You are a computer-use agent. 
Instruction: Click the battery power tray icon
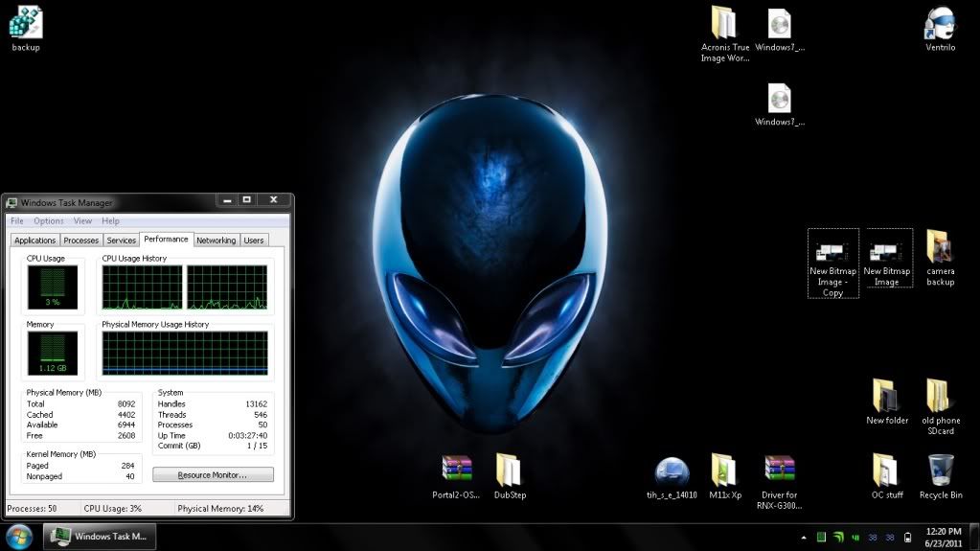click(907, 537)
